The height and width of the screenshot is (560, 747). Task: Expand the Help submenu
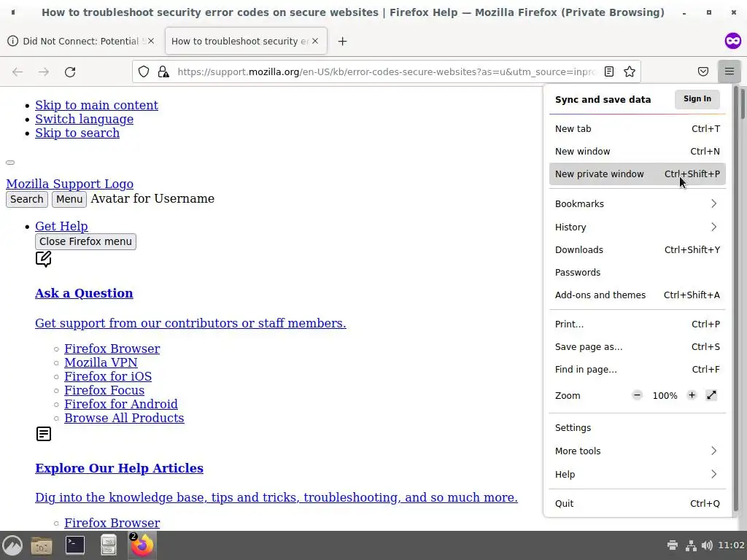tap(637, 474)
